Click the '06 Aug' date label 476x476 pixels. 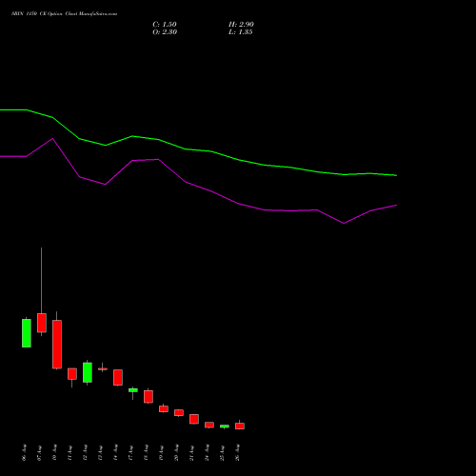[x=25, y=452]
